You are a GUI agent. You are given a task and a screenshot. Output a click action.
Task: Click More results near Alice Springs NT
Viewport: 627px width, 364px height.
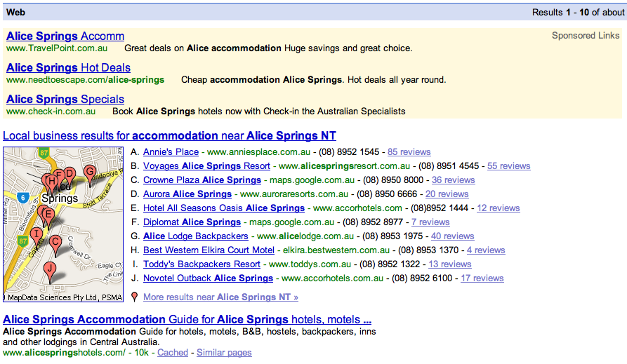pos(220,297)
